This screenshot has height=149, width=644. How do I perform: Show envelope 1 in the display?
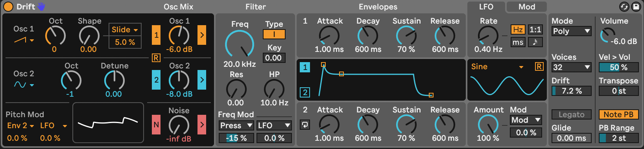point(305,67)
